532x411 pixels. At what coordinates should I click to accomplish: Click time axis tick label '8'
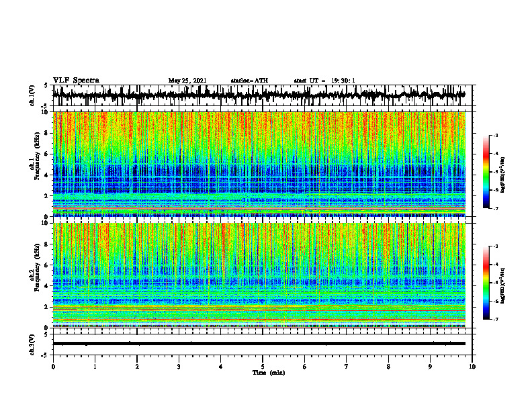[388, 367]
